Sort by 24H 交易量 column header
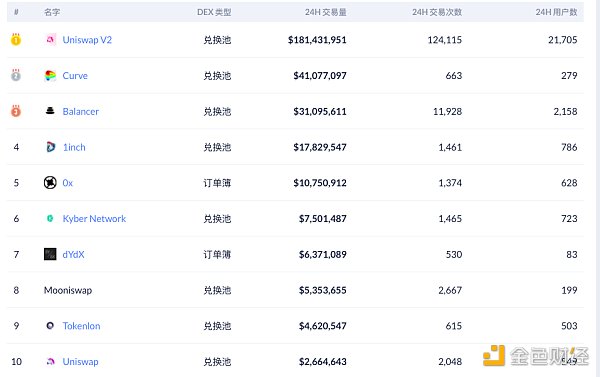The width and height of the screenshot is (600, 377). [x=326, y=12]
